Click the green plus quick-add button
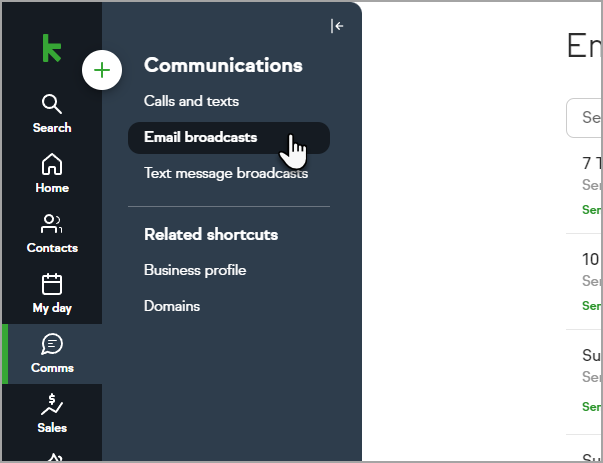 (102, 70)
